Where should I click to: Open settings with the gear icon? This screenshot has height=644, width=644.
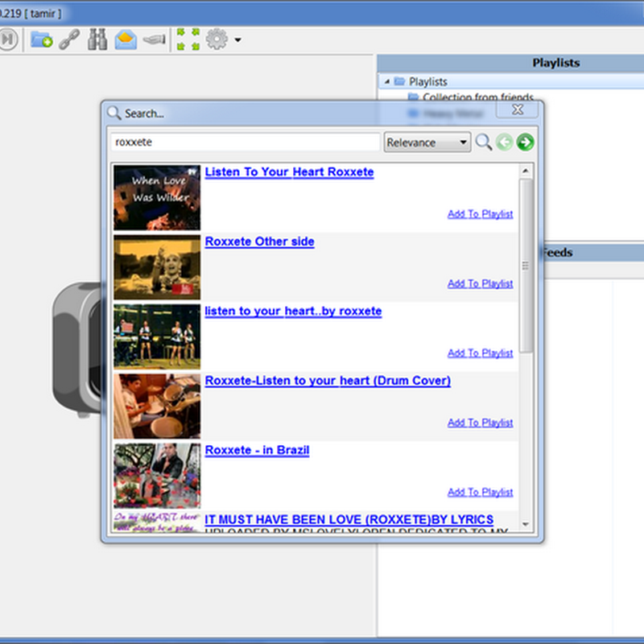[x=217, y=39]
